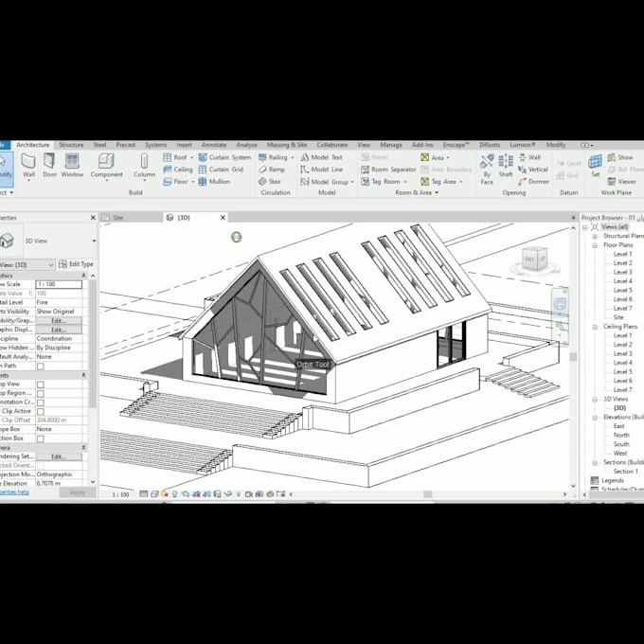
Task: Expand the Structural Plans tree node
Action: point(595,236)
